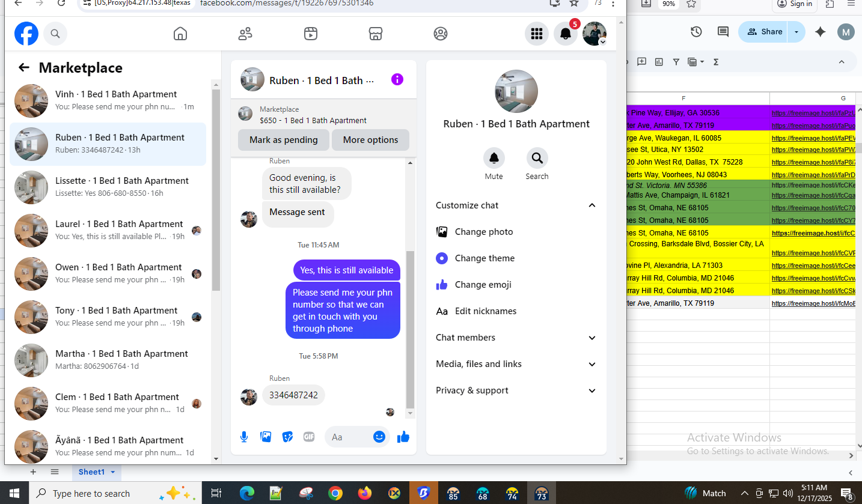Expand the Chat members section
862x504 pixels.
tap(592, 338)
